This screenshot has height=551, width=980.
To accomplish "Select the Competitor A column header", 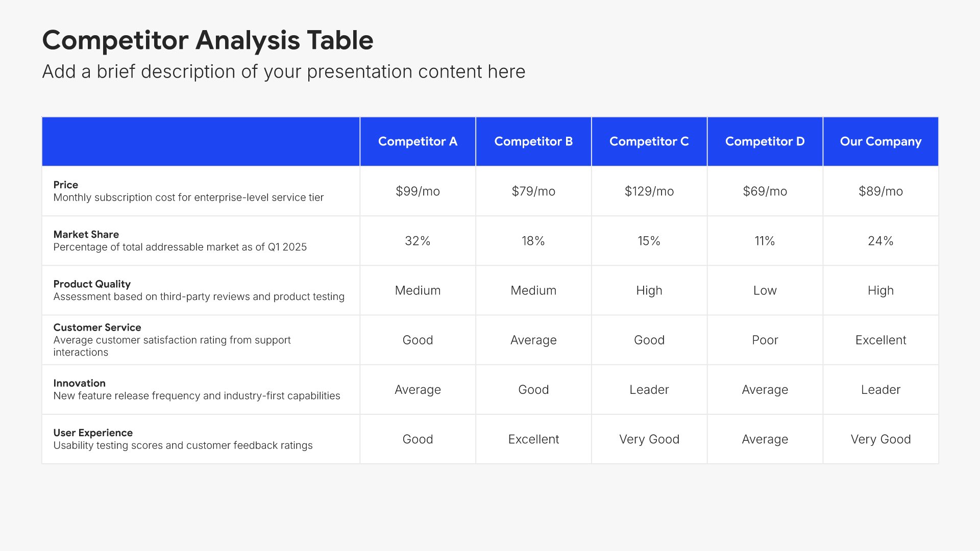I will (x=418, y=141).
